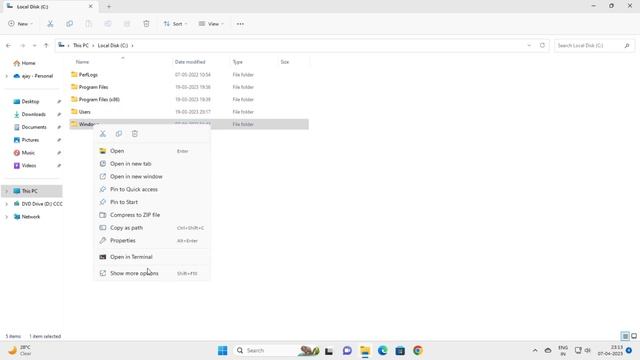The height and width of the screenshot is (360, 640).
Task: Select Pin to Quick access
Action: click(152, 189)
